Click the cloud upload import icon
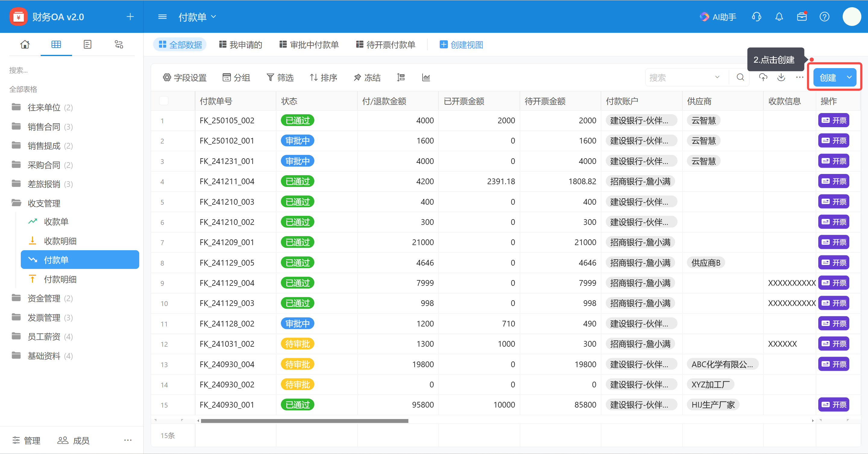This screenshot has height=454, width=868. coord(763,77)
